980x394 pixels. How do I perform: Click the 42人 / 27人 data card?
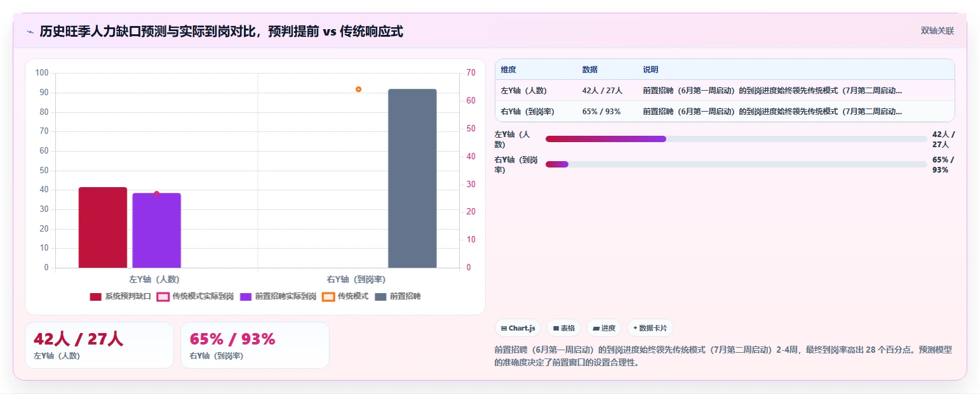[99, 345]
